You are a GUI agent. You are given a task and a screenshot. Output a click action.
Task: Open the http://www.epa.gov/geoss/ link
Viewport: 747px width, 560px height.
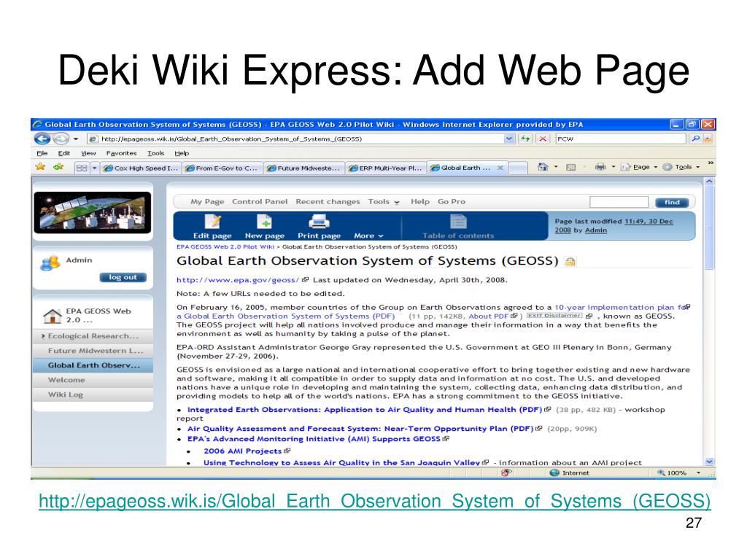coord(238,280)
